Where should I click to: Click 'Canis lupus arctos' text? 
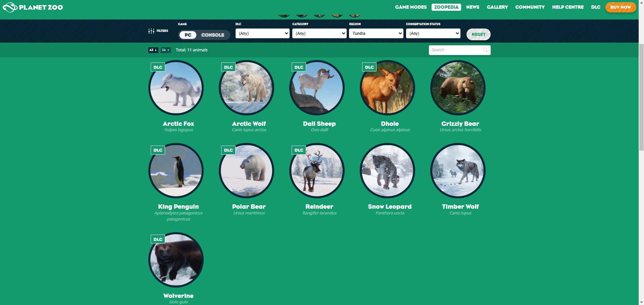[249, 130]
